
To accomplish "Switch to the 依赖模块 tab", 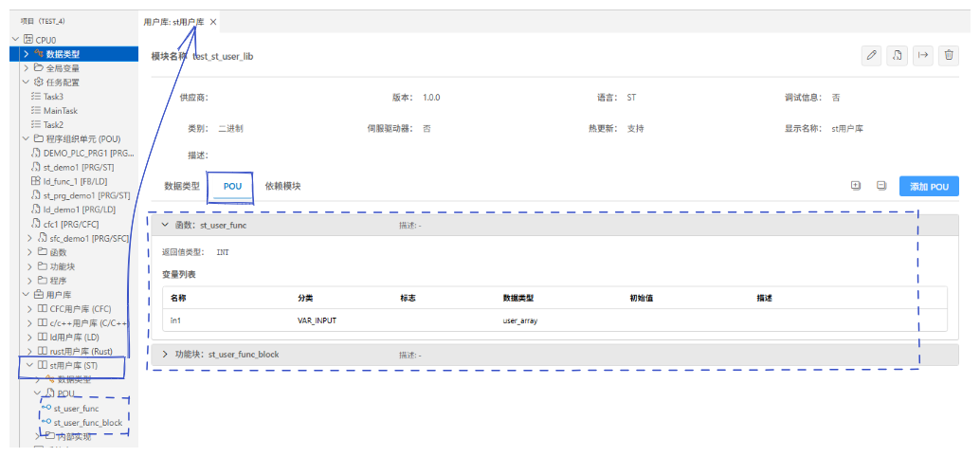I will click(x=282, y=186).
